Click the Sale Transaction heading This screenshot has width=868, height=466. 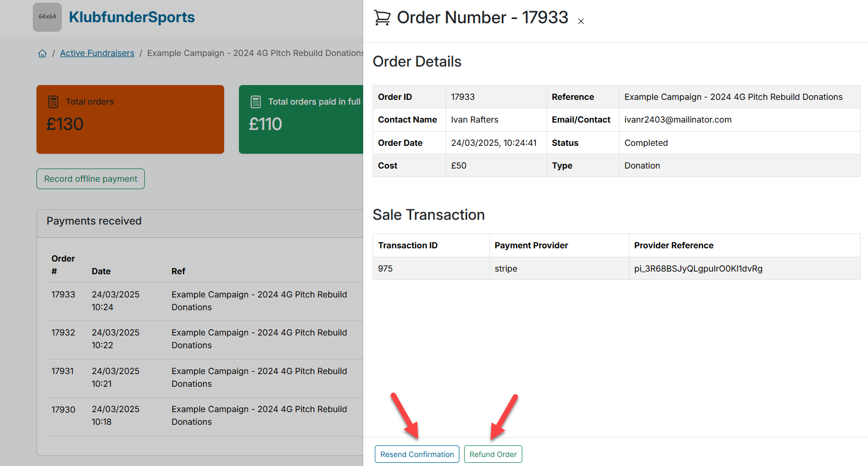coord(429,215)
